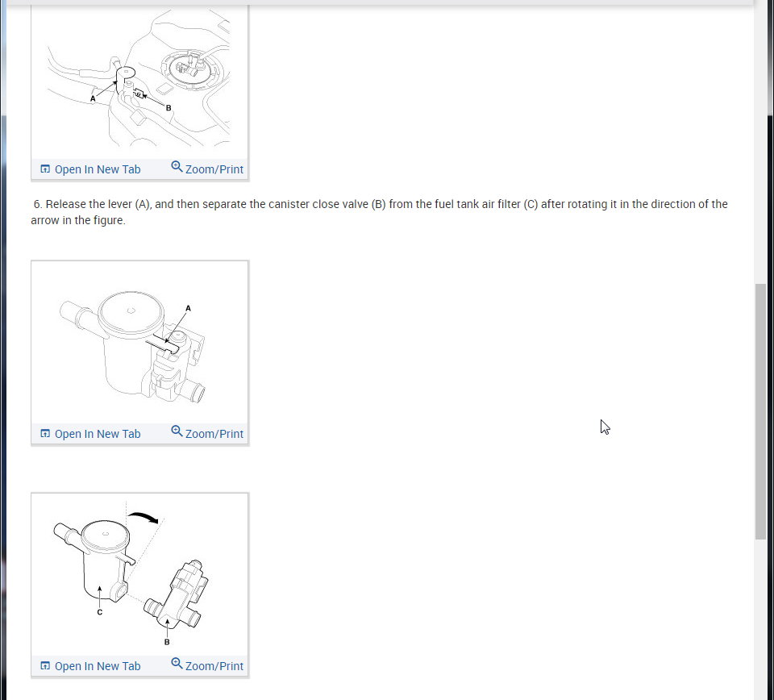Click the fuel tank connector diagram image

(x=139, y=79)
